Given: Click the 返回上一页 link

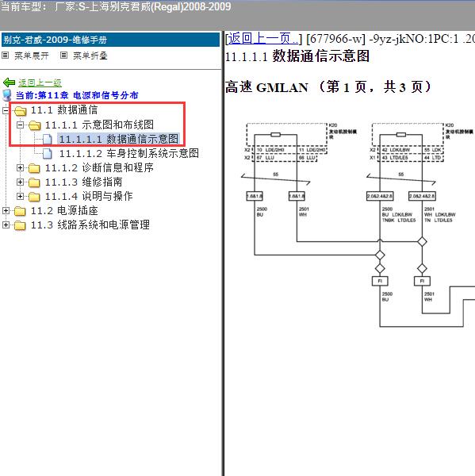Looking at the screenshot, I should click(262, 39).
